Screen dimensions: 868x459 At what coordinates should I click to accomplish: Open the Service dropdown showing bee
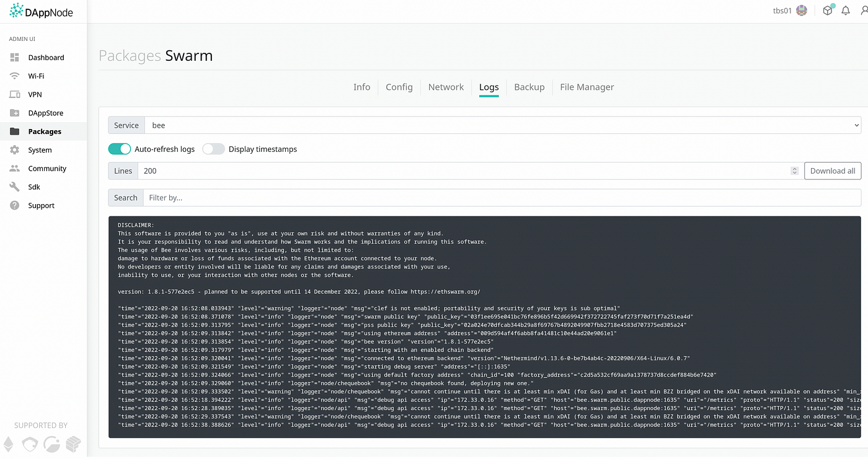tap(503, 125)
